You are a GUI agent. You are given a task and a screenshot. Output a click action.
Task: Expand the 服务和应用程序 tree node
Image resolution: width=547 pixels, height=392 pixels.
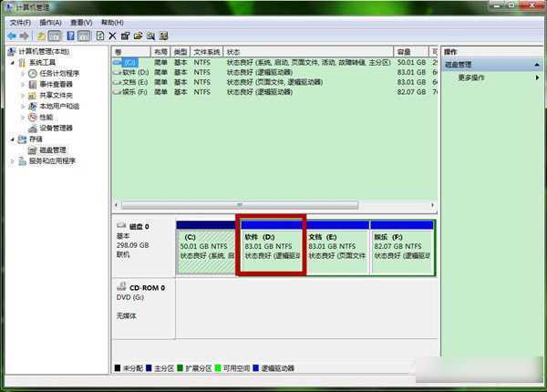(x=13, y=161)
